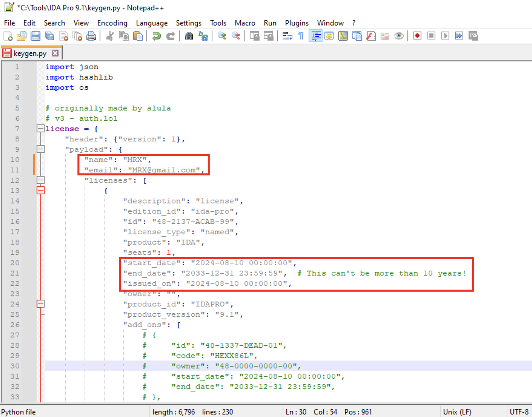
Task: Open the Language menu
Action: [x=152, y=23]
